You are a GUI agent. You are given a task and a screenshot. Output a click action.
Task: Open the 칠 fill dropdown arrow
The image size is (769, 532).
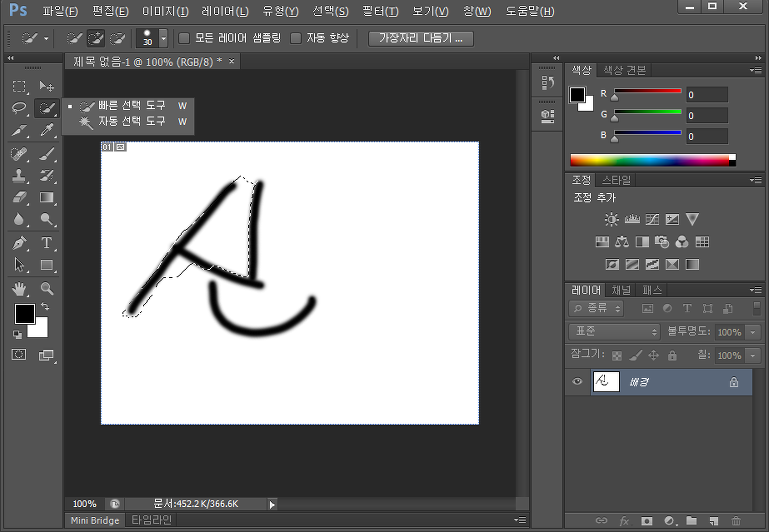[x=753, y=355]
